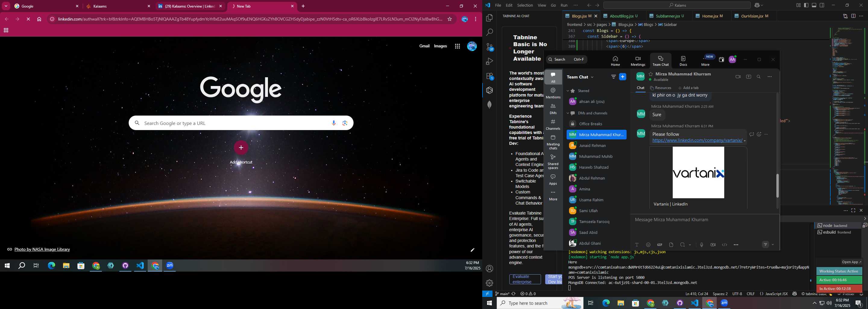868x309 pixels.
Task: Click the blue plus button in Team Chat
Action: pyautogui.click(x=623, y=77)
